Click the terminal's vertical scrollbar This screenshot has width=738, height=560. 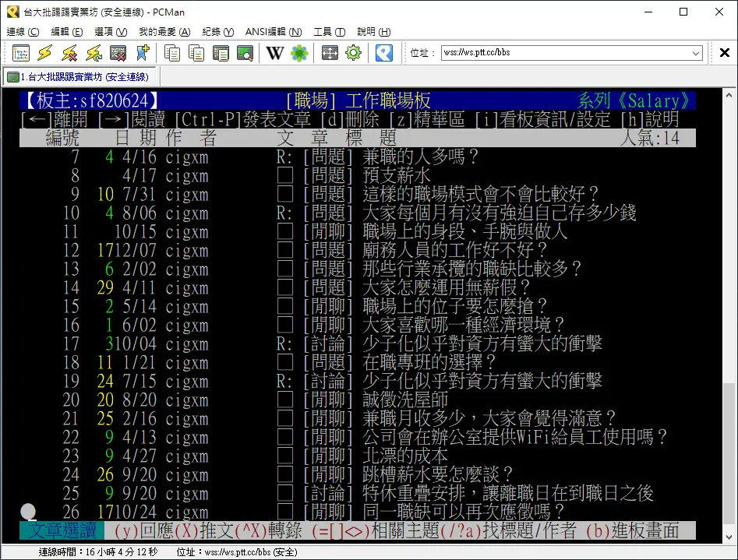pos(729,312)
